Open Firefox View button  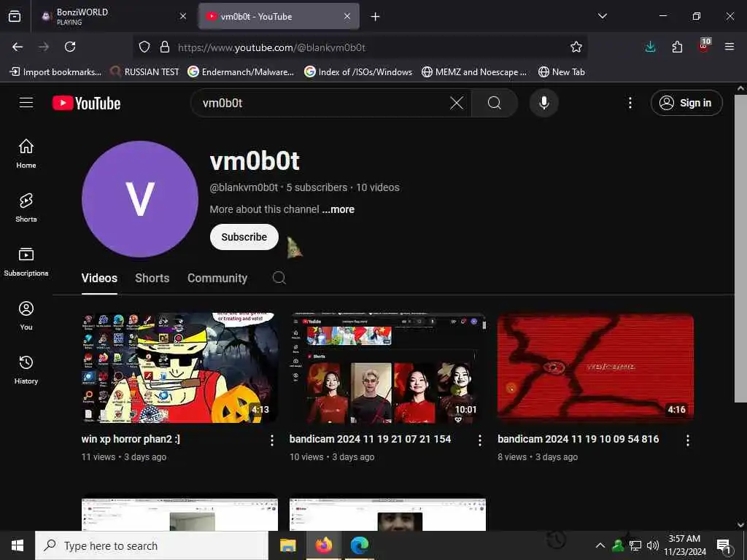pos(15,17)
